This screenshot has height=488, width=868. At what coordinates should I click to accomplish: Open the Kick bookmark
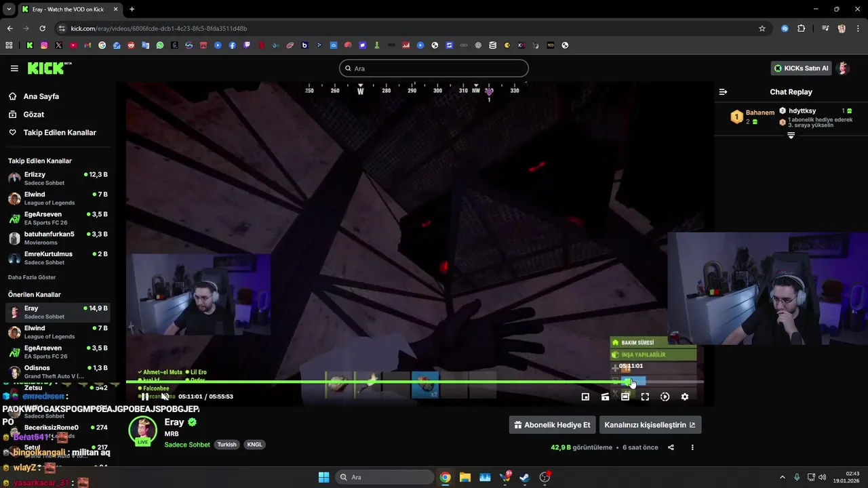point(30,45)
